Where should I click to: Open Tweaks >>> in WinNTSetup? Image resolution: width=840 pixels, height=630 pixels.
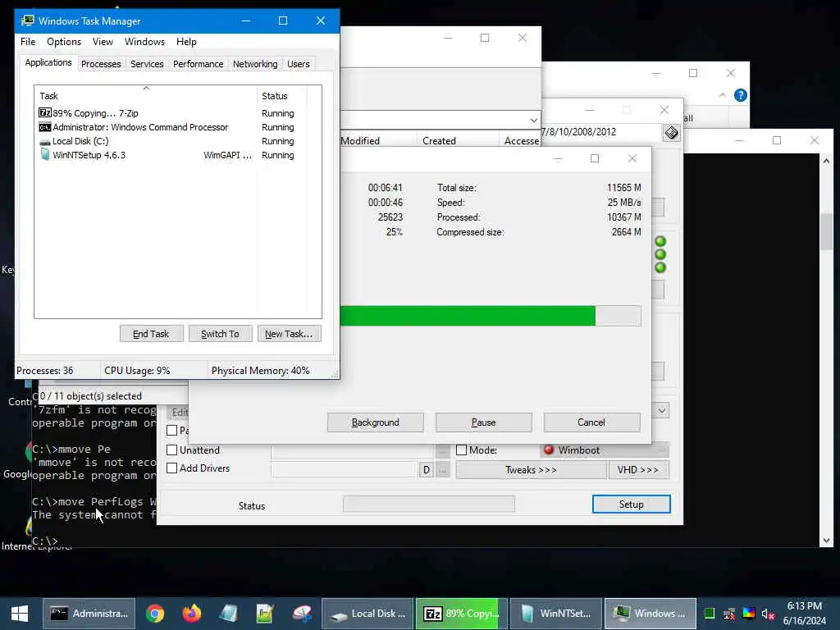tap(531, 470)
